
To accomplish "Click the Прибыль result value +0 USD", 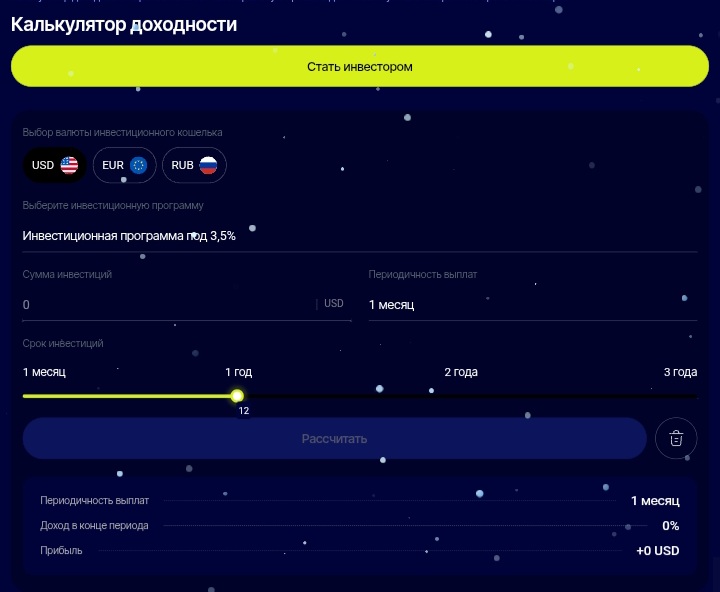I will (x=657, y=551).
